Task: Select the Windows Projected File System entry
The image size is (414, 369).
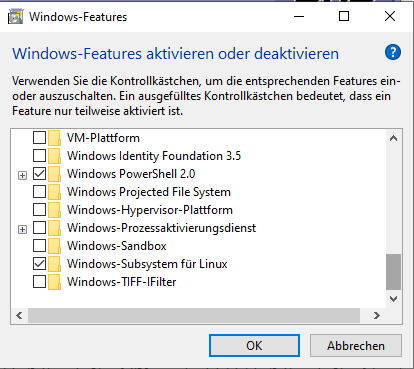Action: coord(149,192)
